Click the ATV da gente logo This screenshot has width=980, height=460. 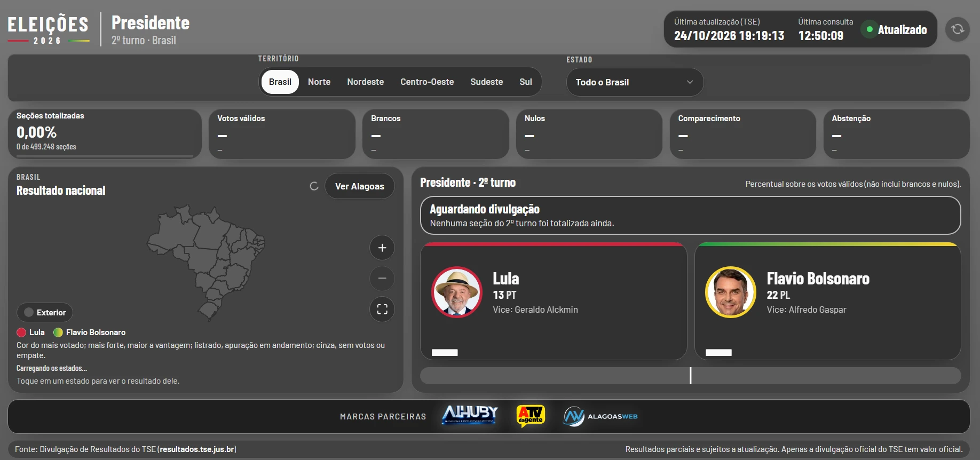531,416
